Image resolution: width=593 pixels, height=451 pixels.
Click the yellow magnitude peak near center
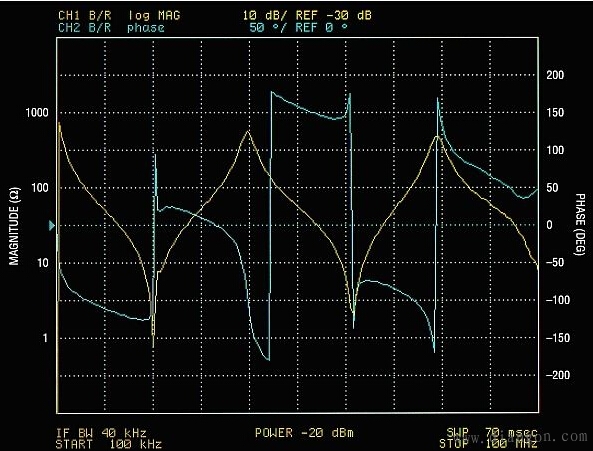pos(248,132)
